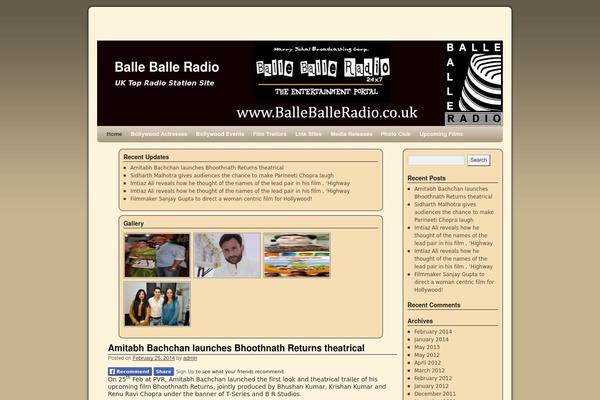
Task: Open January 2012 archive
Action: pyautogui.click(x=431, y=386)
